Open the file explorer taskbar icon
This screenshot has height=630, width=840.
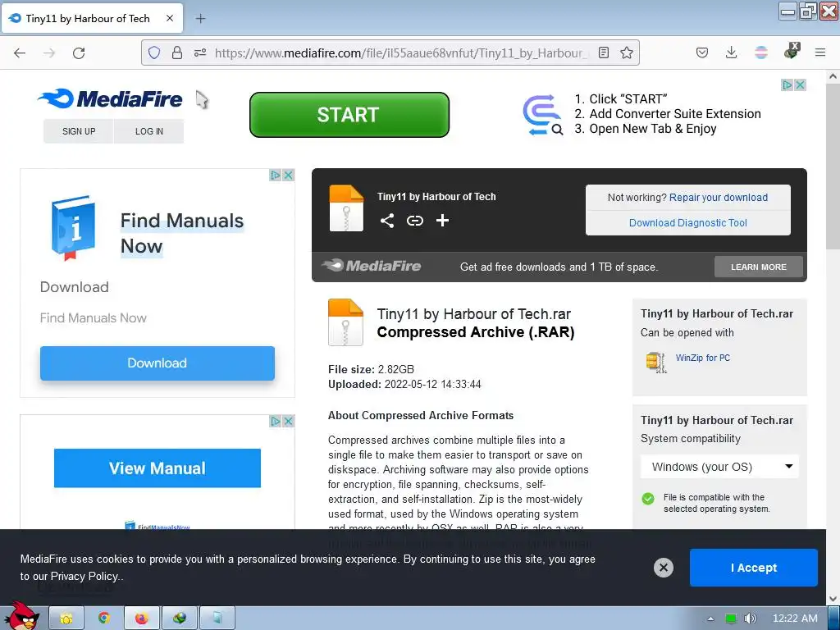pyautogui.click(x=66, y=619)
